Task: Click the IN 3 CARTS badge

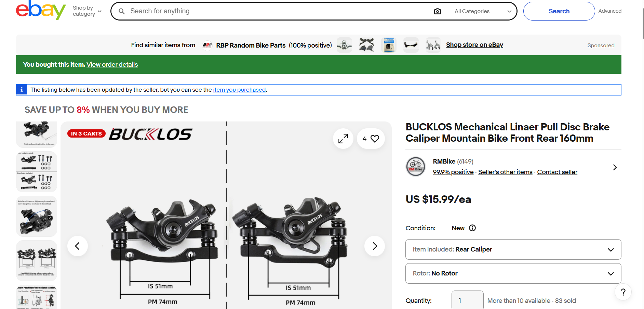Action: click(x=86, y=133)
